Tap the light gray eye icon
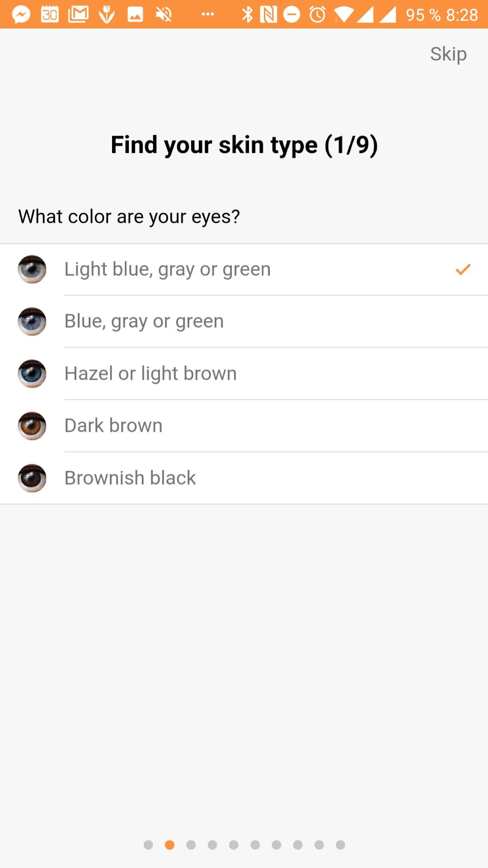The height and width of the screenshot is (868, 488). point(32,269)
